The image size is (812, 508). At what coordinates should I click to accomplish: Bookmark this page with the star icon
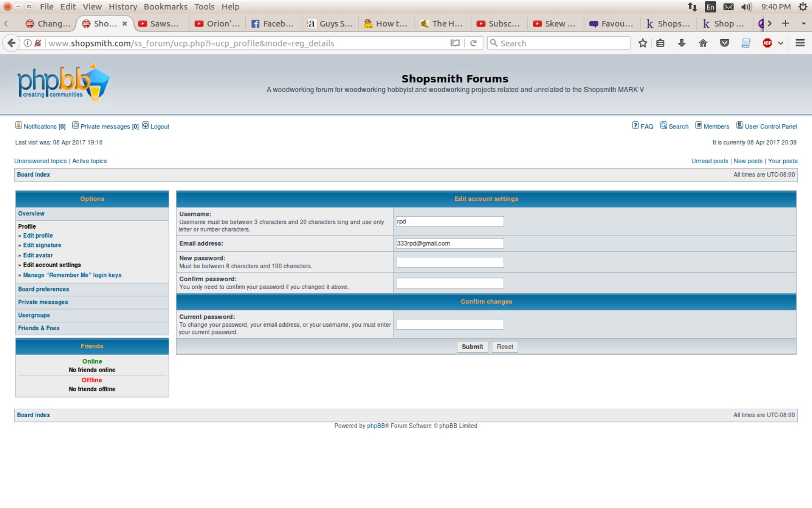pyautogui.click(x=642, y=43)
